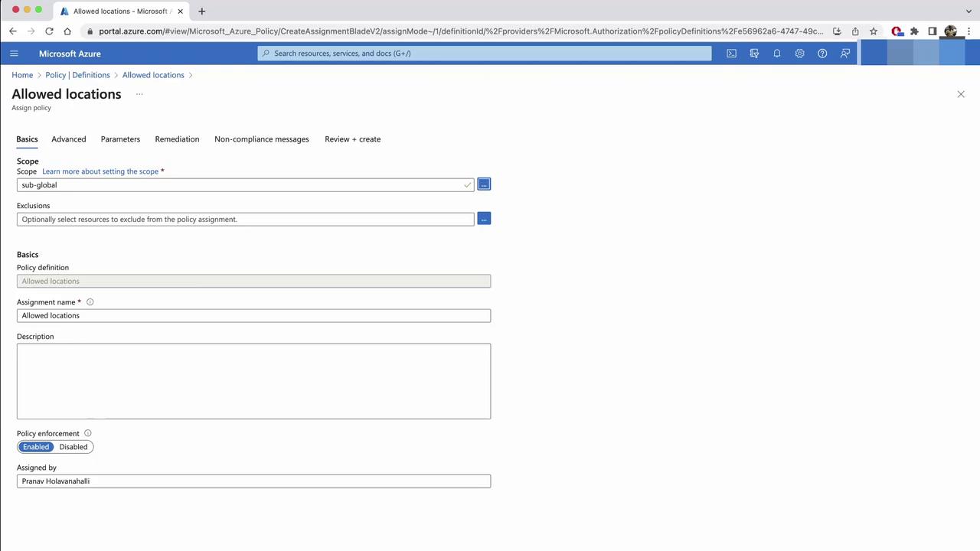Click the browser address bar URL
The image size is (980, 551).
[461, 31]
